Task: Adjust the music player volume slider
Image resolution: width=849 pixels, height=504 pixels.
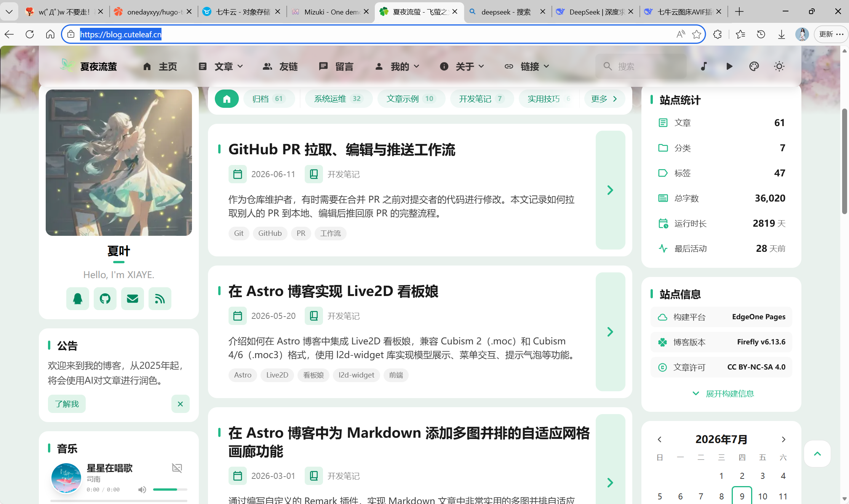Action: point(170,490)
